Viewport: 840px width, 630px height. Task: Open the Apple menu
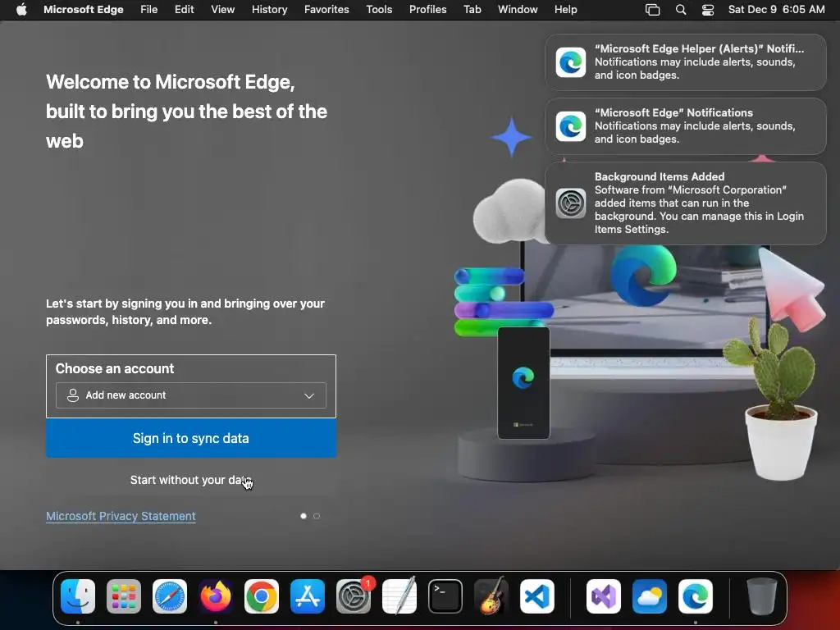tap(21, 10)
